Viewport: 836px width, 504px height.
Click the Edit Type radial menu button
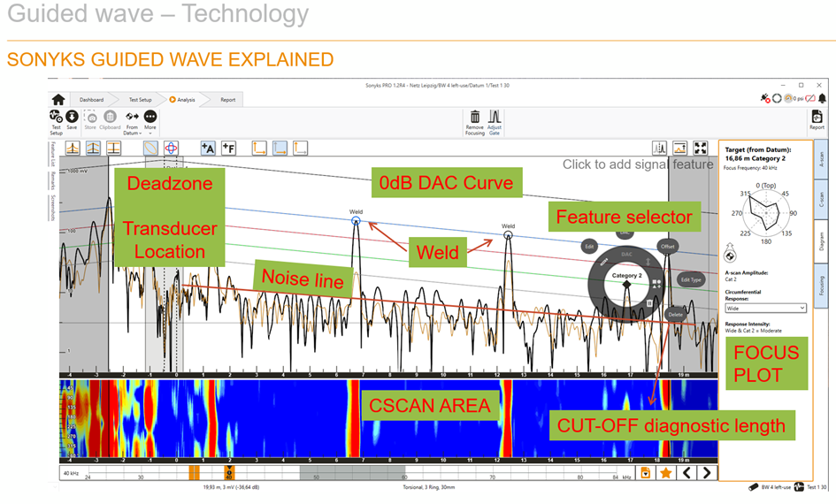pos(691,279)
